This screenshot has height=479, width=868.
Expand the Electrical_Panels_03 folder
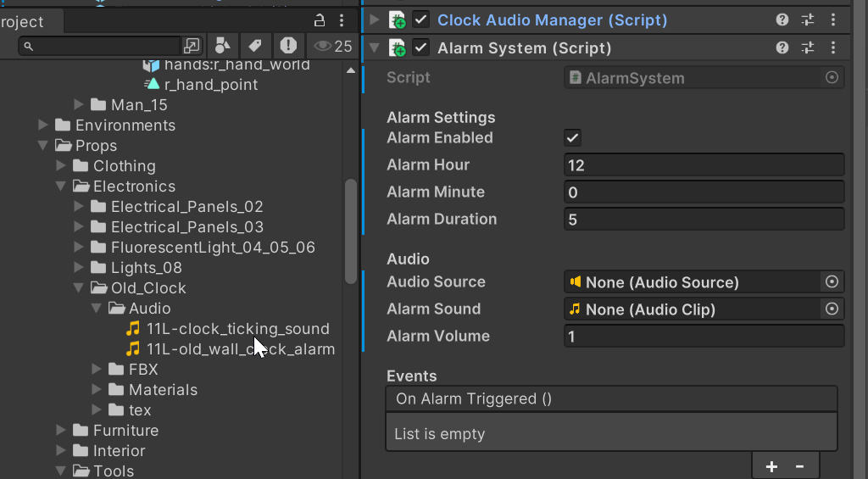tap(79, 226)
